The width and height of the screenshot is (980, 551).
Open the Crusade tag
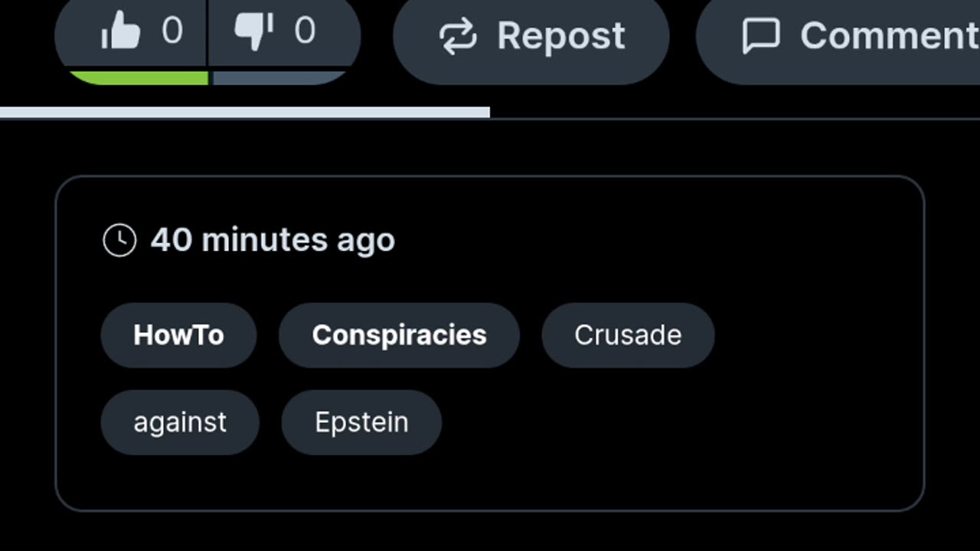click(628, 335)
